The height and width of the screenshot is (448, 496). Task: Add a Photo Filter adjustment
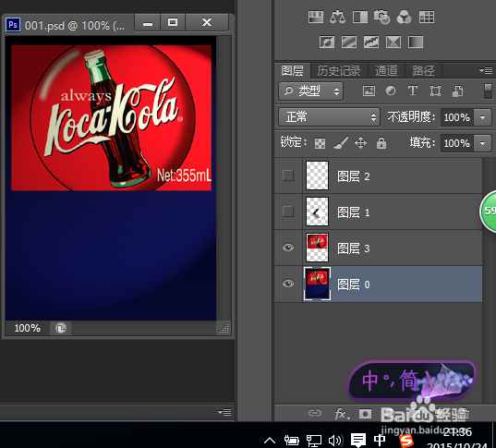pos(381,17)
